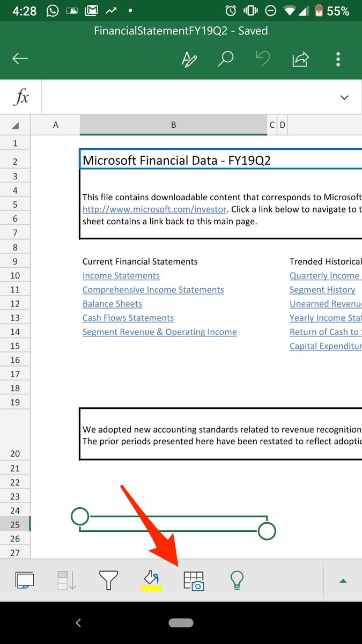Screen dimensions: 362x644
Task: Open the Cash Flows Statements link
Action: 128,318
